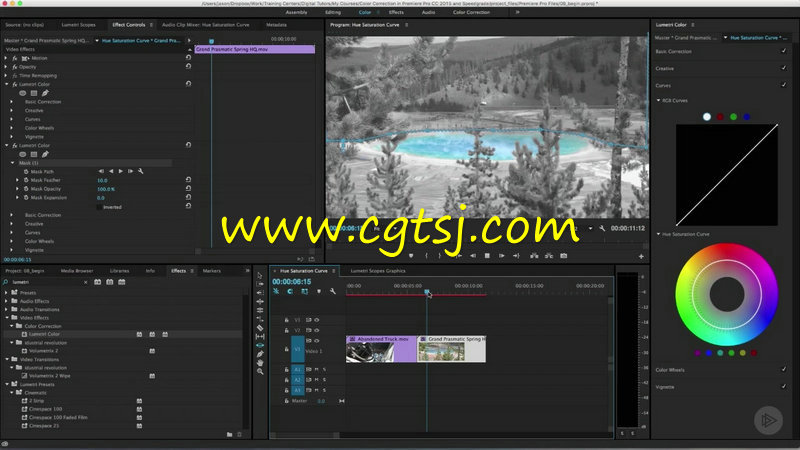Select the Hand tool
The image size is (800, 450).
pyautogui.click(x=260, y=362)
